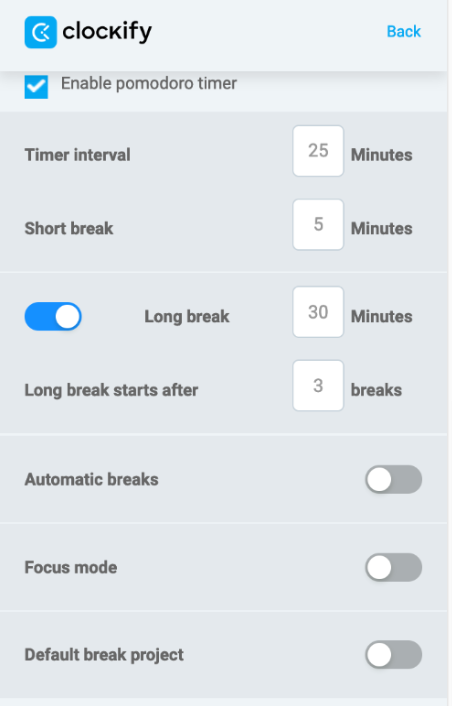Click the Clockify logo icon
452x706 pixels.
click(x=41, y=32)
